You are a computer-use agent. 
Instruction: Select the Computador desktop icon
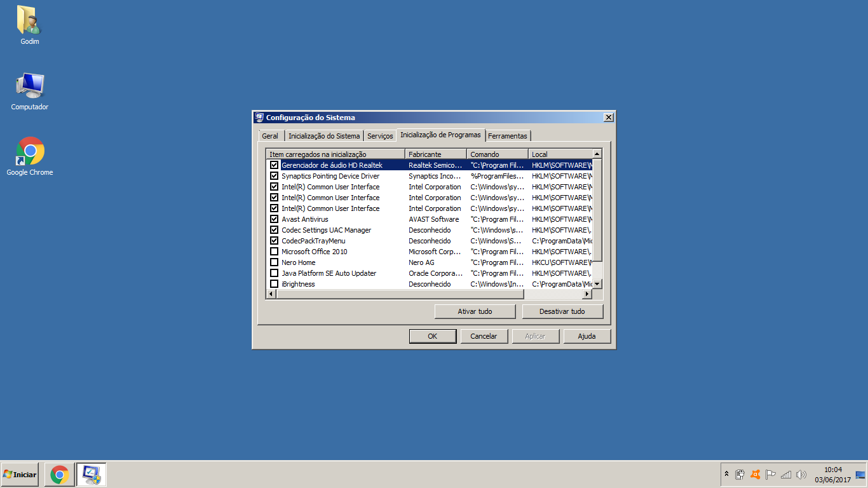pos(29,91)
